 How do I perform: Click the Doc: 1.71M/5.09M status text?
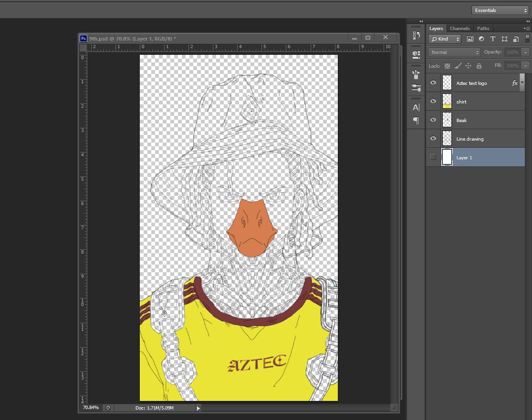pos(155,408)
